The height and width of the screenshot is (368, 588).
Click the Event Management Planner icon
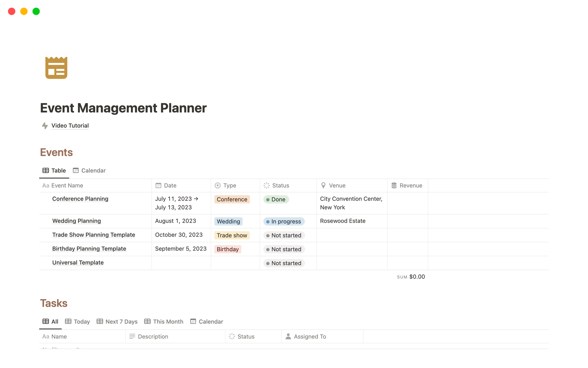[56, 67]
